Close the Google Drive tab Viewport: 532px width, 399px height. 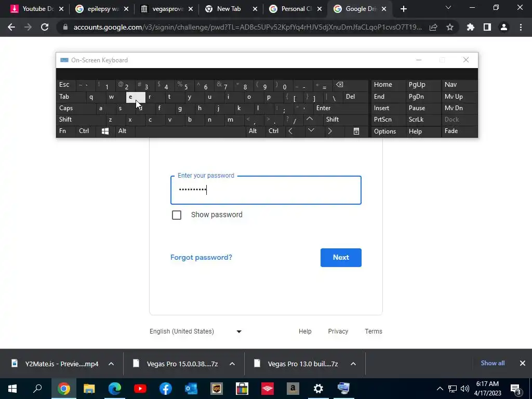tap(384, 9)
